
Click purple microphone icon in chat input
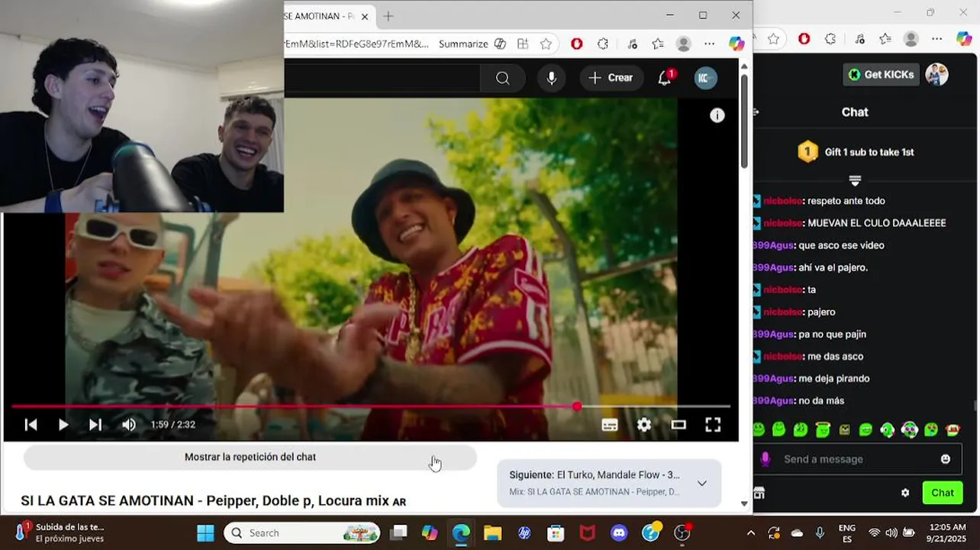(766, 459)
